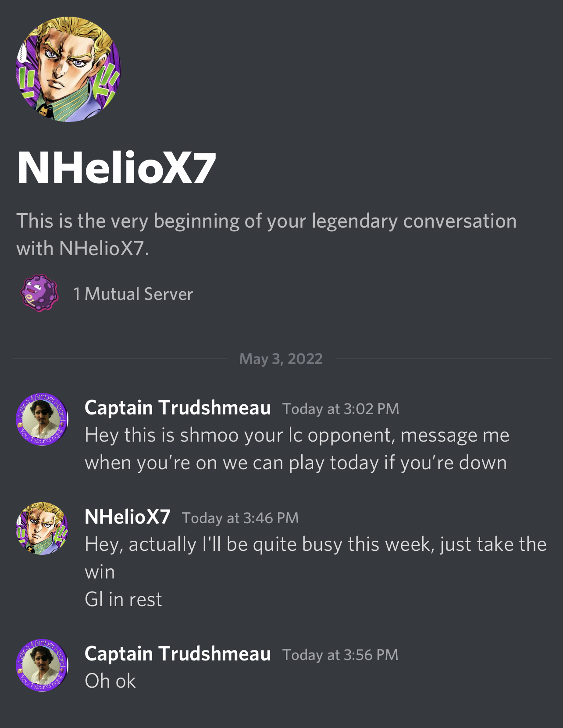Image resolution: width=563 pixels, height=728 pixels.
Task: Click the Today at 3:02 PM timestamp
Action: coord(341,409)
